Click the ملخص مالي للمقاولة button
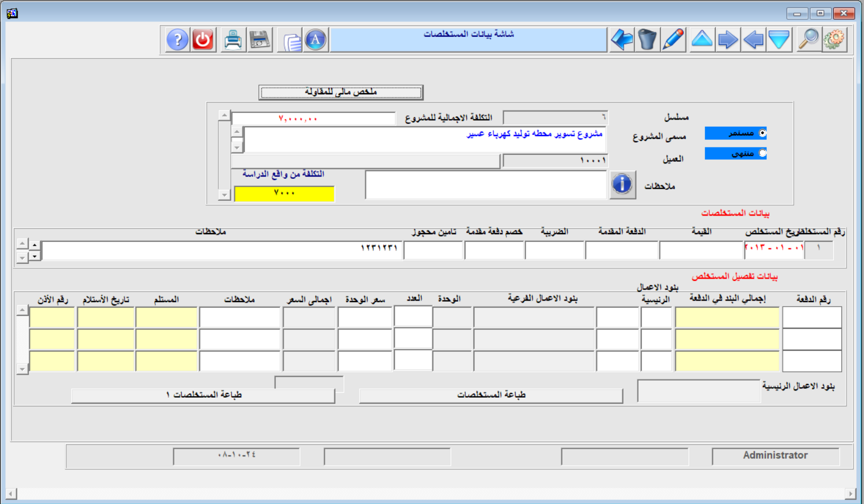 coord(341,92)
